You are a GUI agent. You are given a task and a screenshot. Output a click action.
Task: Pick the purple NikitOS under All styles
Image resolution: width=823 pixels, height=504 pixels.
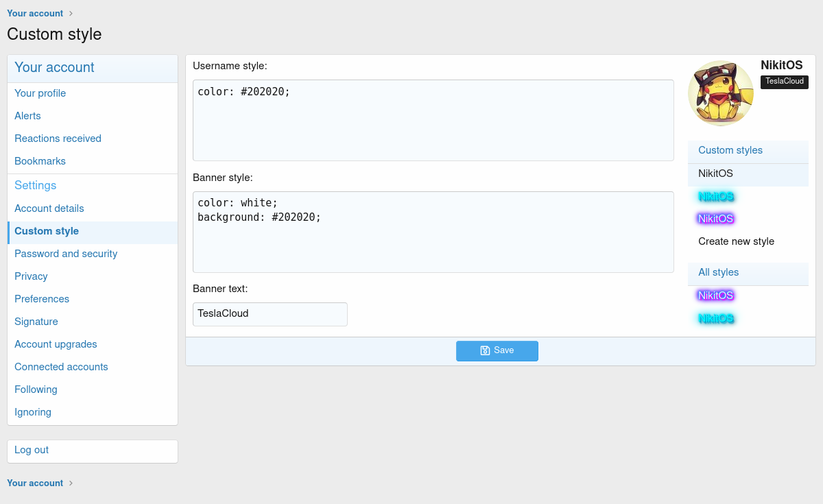click(715, 296)
